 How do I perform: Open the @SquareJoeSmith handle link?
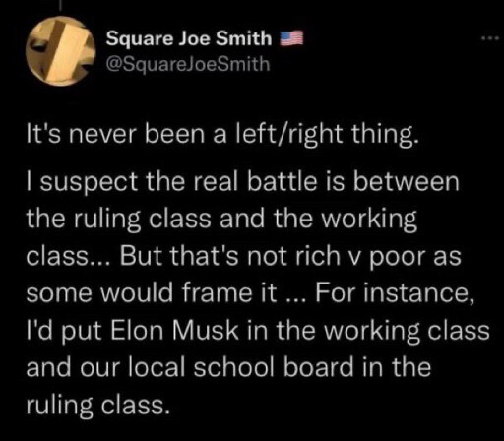(x=188, y=64)
